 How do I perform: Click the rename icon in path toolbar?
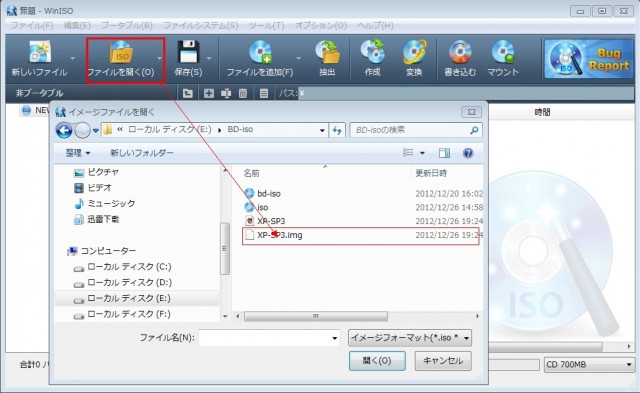tap(226, 93)
